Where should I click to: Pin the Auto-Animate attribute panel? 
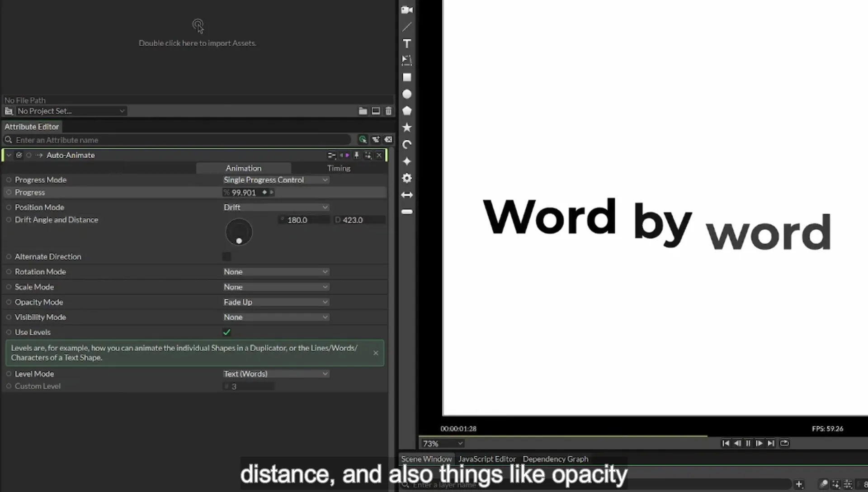pos(356,155)
